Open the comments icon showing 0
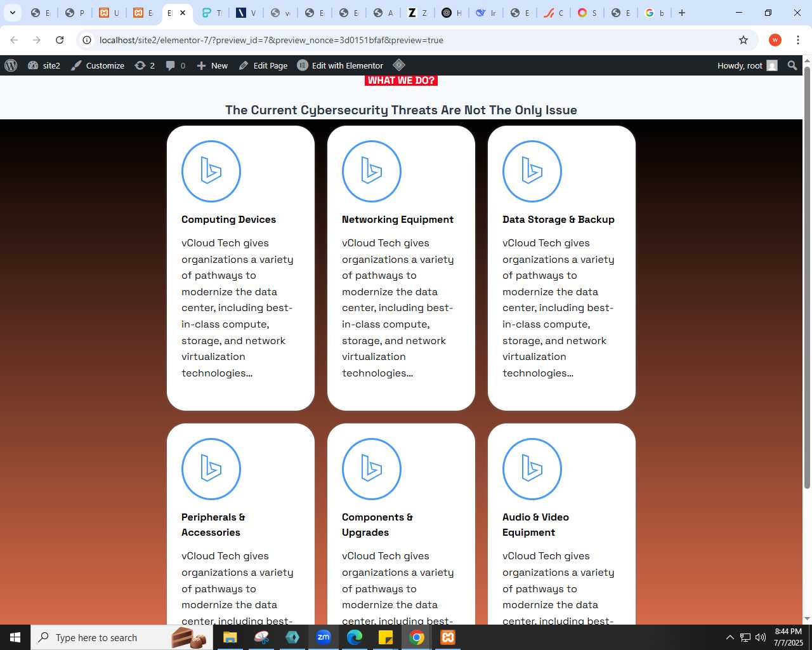812x650 pixels. click(x=176, y=65)
